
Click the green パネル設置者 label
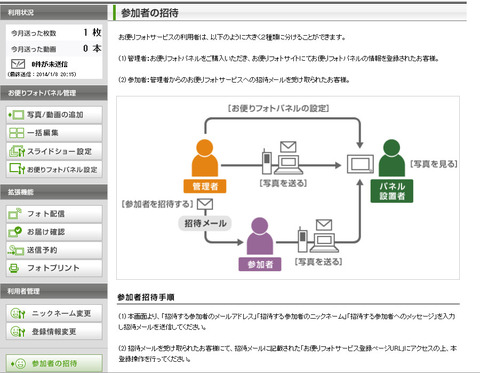392,191
